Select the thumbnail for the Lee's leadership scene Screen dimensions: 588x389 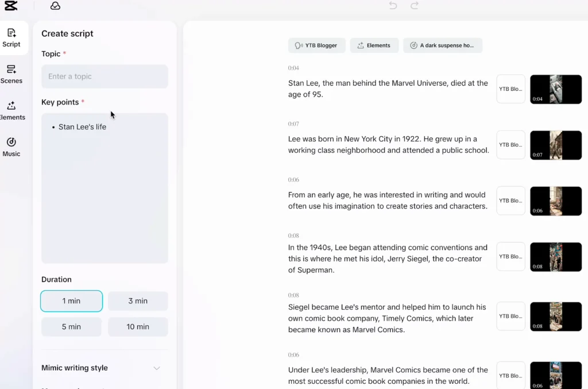point(556,375)
